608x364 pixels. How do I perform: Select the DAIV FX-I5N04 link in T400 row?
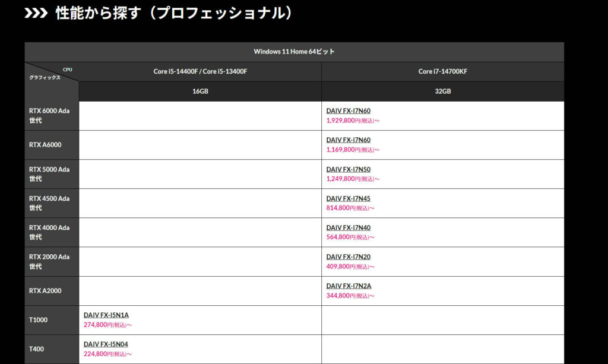click(x=106, y=344)
